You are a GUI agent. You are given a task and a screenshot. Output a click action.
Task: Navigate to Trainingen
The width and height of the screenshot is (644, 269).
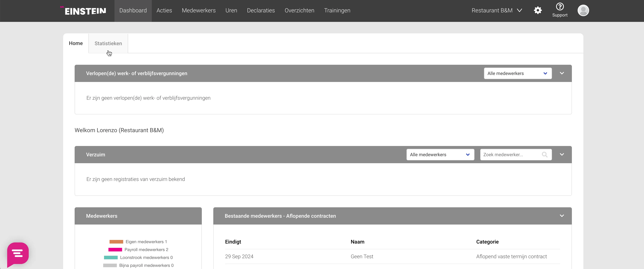click(337, 10)
